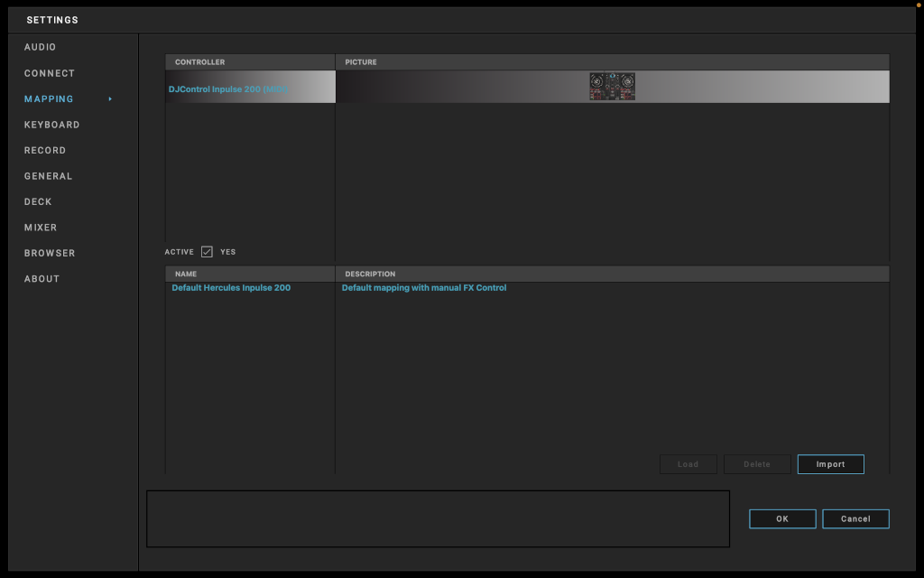Toggle the Active YES checkbox
The image size is (924, 578).
point(207,252)
